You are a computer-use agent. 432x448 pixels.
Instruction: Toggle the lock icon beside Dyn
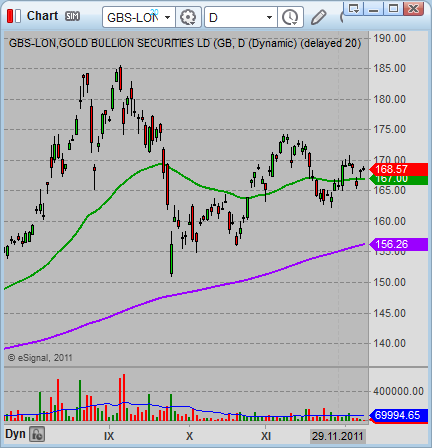(x=37, y=434)
